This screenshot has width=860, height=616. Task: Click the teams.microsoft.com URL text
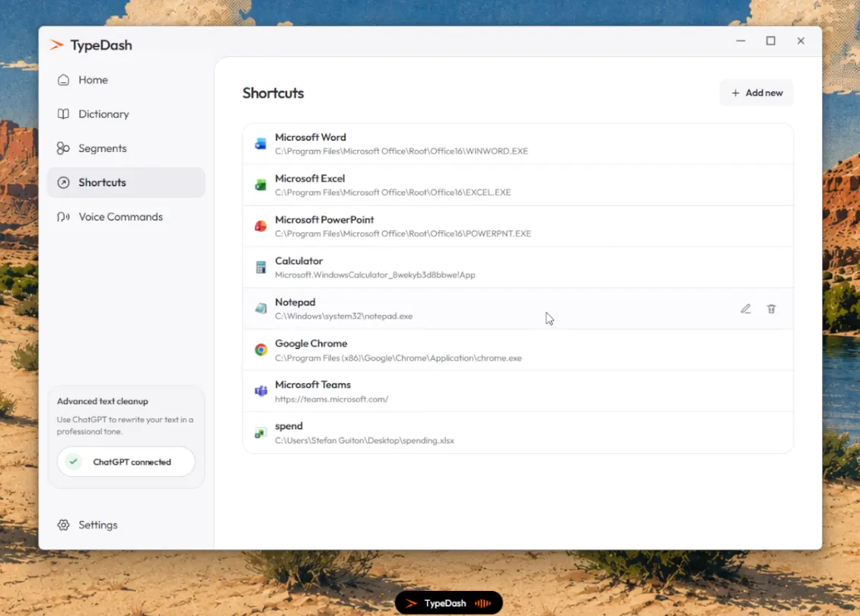click(331, 399)
